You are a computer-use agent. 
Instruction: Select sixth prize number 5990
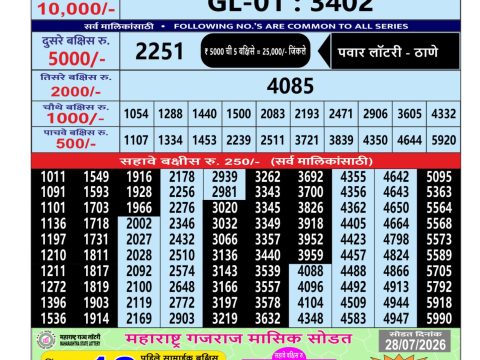[x=439, y=318]
